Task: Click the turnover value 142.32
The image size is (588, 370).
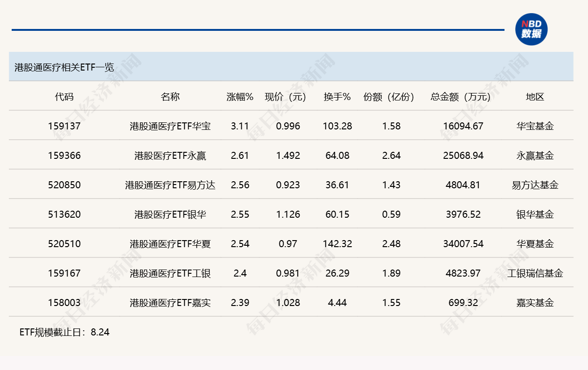Action: click(x=337, y=244)
